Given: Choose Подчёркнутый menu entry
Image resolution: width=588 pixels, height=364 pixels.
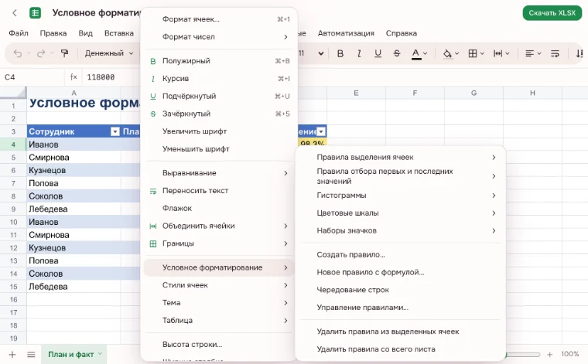Looking at the screenshot, I should tap(219, 96).
